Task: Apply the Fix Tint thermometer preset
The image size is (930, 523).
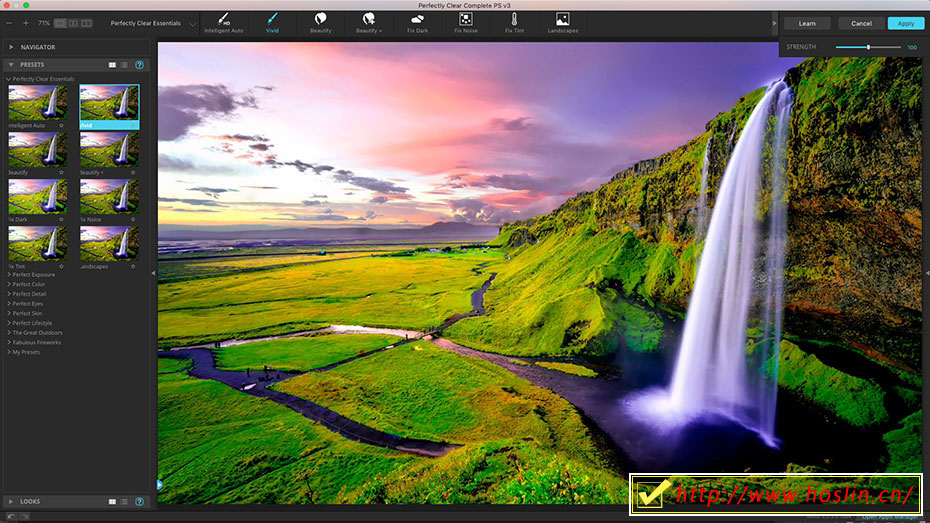Action: coord(514,23)
